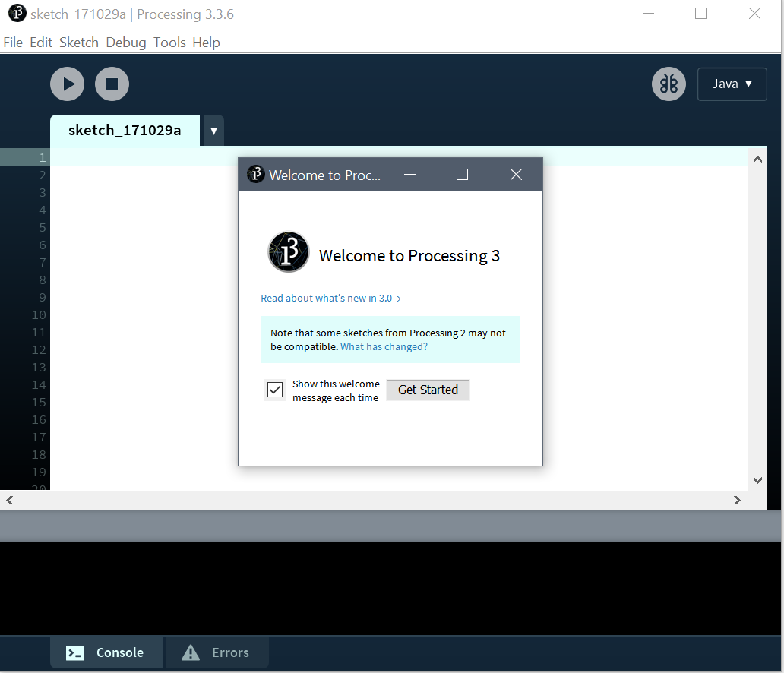Viewport: 784px width, 673px height.
Task: Open the Tools menu
Action: tap(169, 43)
